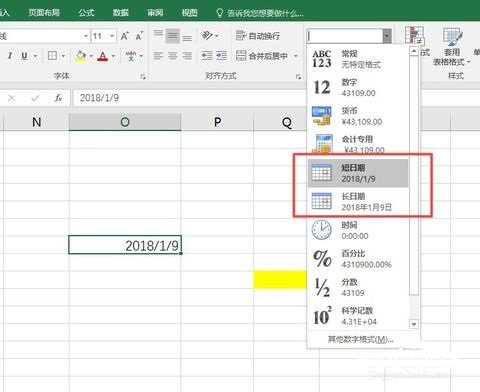Click the cell containing 2018/1/9
This screenshot has height=392, width=480.
tap(125, 245)
